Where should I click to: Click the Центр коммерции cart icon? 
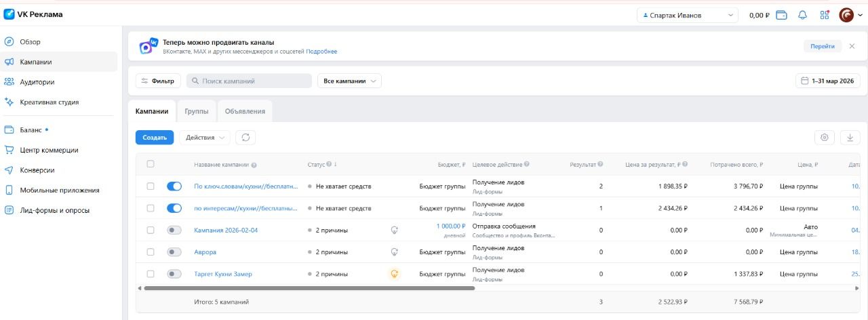click(9, 150)
